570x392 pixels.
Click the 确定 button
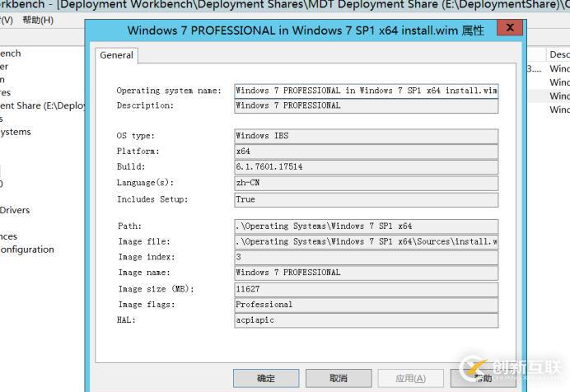tap(266, 378)
